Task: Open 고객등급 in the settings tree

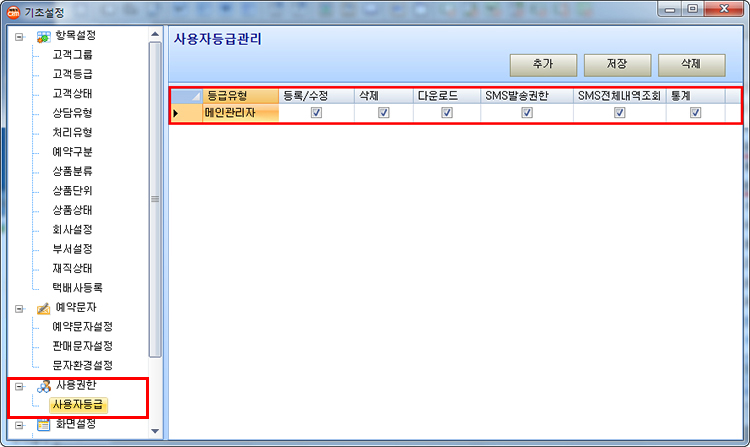Action: click(73, 74)
